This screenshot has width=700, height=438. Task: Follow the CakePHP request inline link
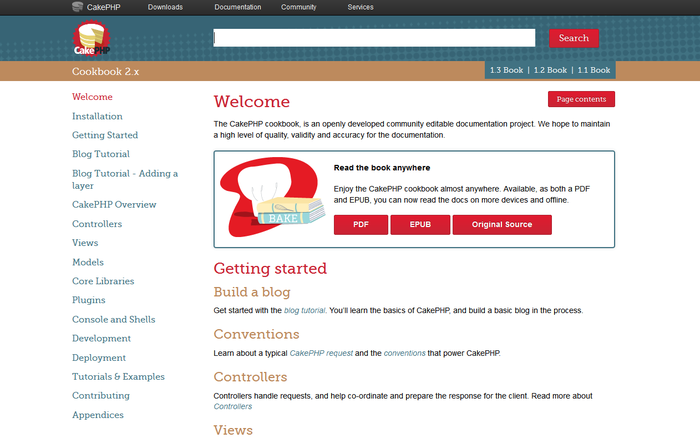(321, 353)
